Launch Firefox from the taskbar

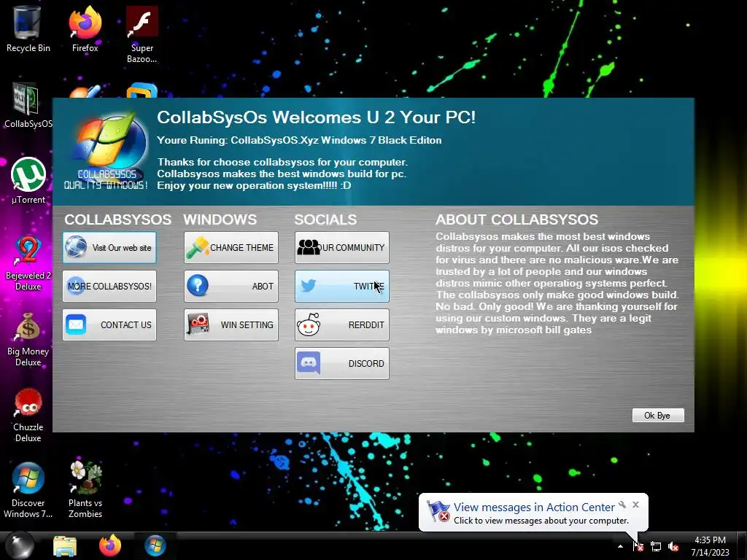point(110,545)
